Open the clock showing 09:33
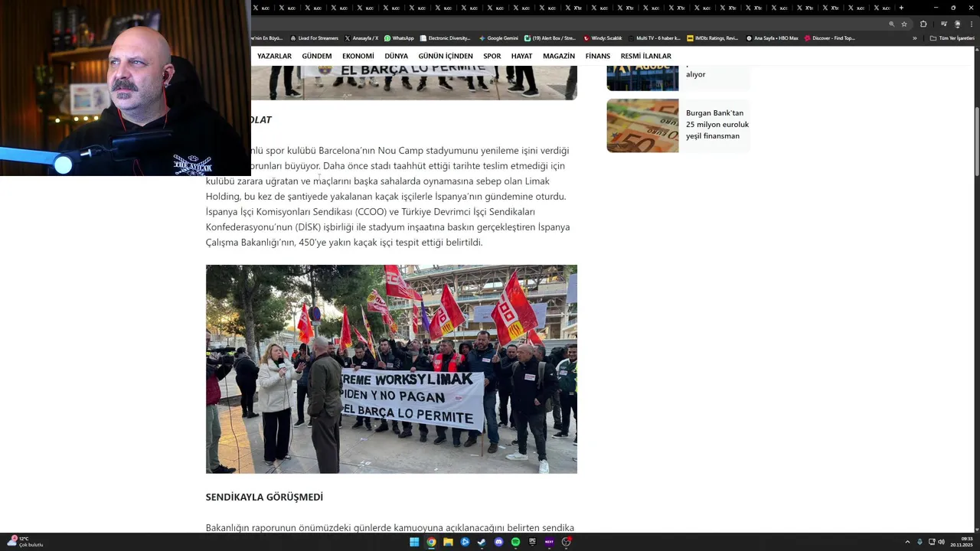 click(x=961, y=542)
